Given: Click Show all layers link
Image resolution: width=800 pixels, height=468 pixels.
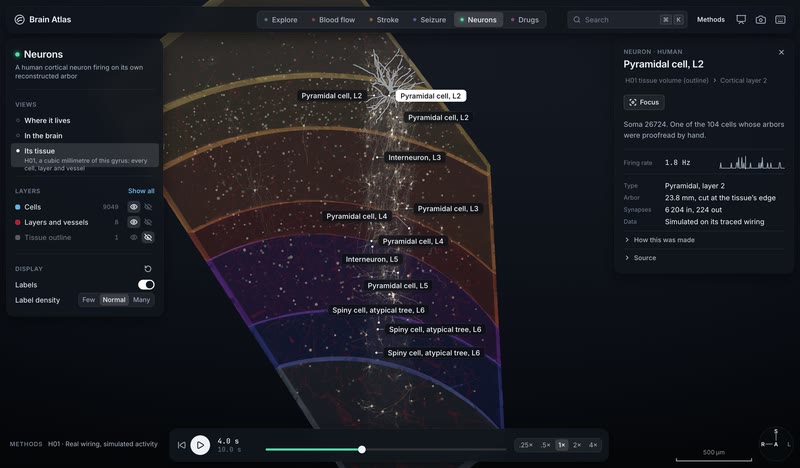Looking at the screenshot, I should tap(141, 191).
